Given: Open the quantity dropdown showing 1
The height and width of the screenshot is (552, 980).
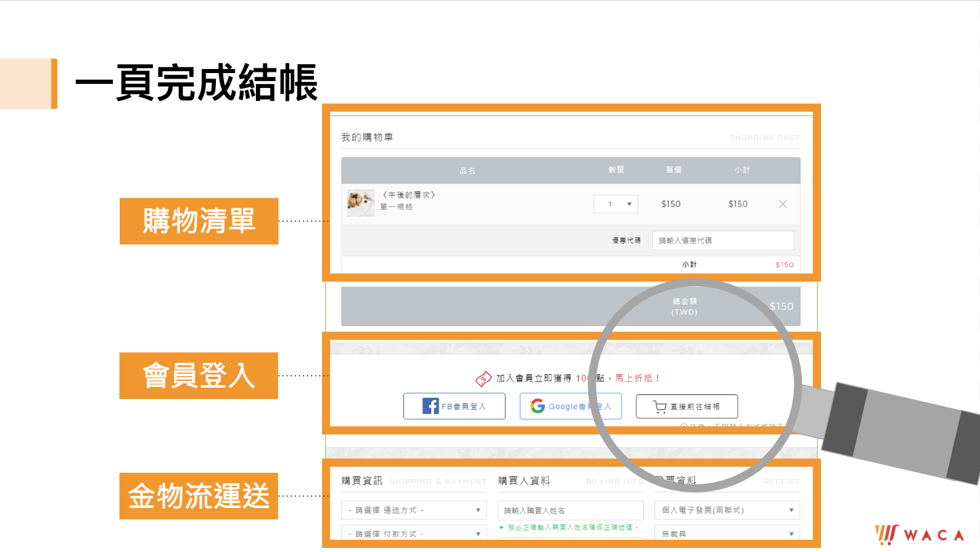Looking at the screenshot, I should (x=615, y=204).
